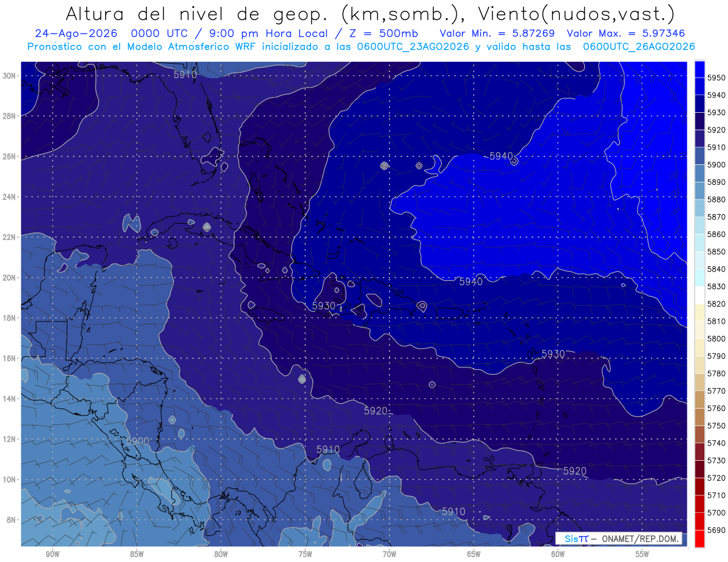This screenshot has height=562, width=728.
Task: Select the 75W longitude axis label
Action: 305,554
